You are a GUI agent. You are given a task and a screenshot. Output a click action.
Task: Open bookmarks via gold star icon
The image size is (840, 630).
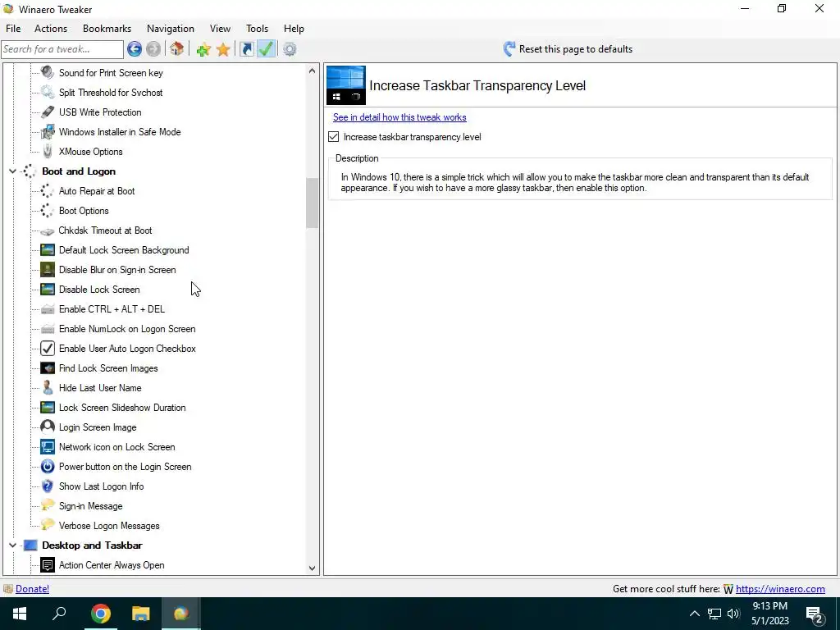click(223, 50)
